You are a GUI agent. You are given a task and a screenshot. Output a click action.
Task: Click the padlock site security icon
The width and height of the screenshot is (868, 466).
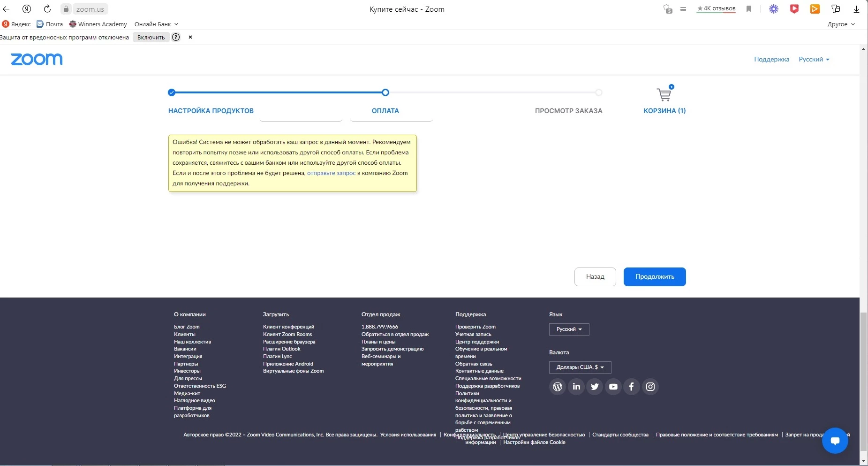tap(66, 9)
